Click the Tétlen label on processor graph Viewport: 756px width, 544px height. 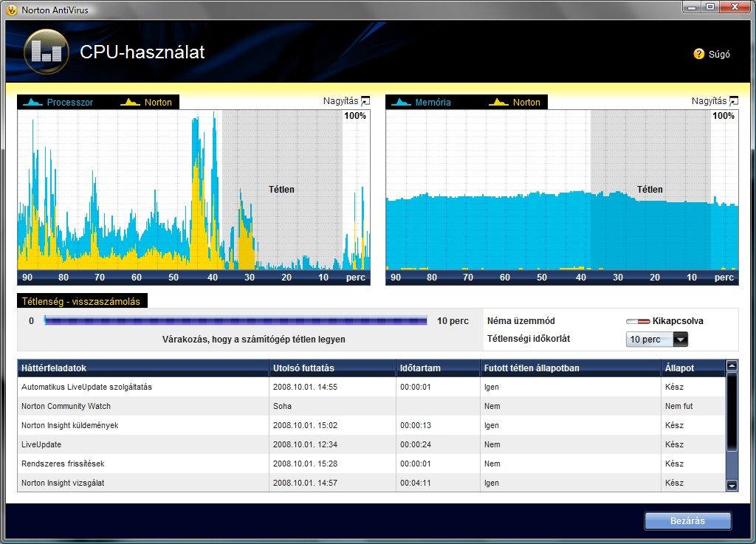coord(281,190)
